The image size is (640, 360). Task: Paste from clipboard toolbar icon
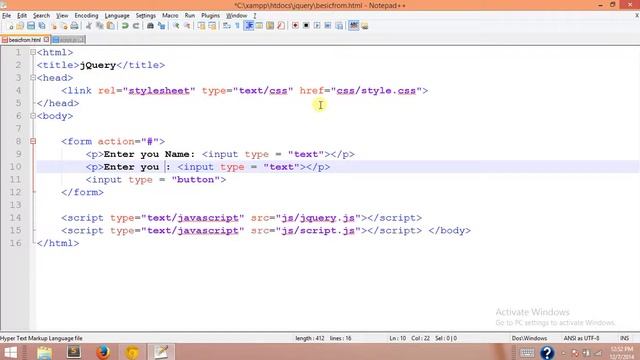pos(110,26)
